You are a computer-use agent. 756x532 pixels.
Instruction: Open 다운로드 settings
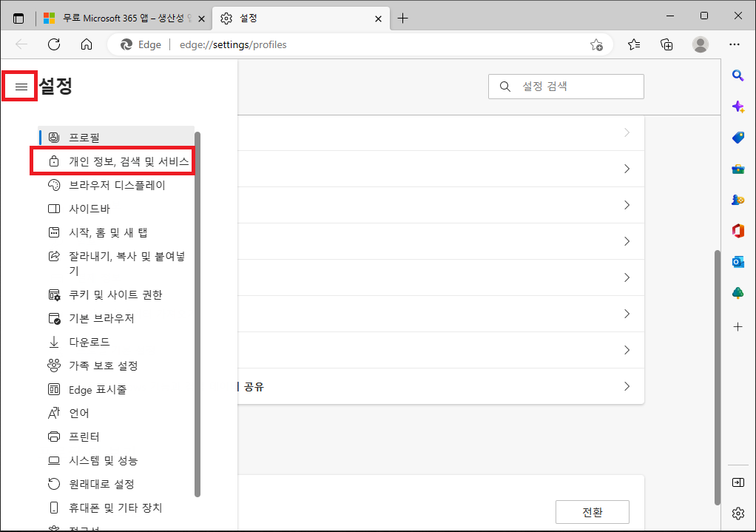(116, 342)
